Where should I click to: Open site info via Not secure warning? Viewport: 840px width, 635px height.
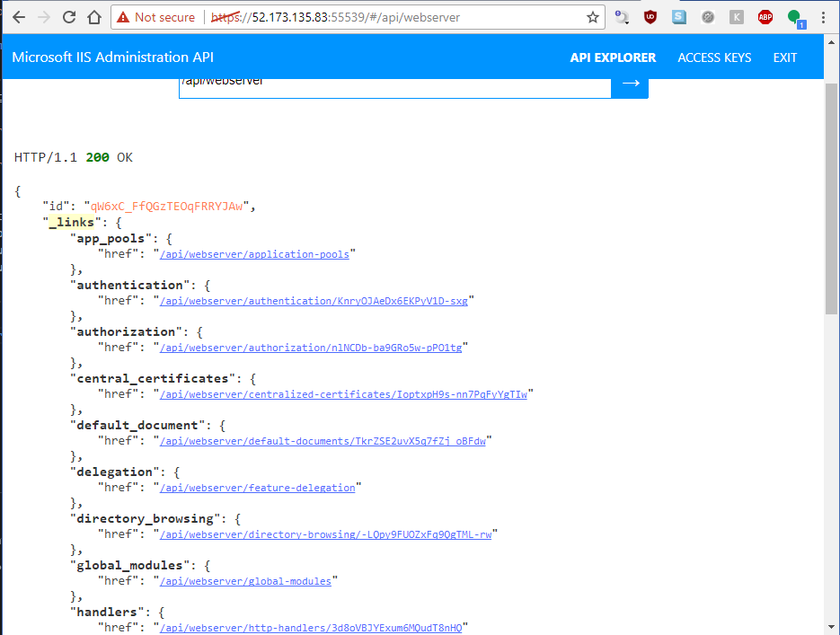pyautogui.click(x=157, y=16)
